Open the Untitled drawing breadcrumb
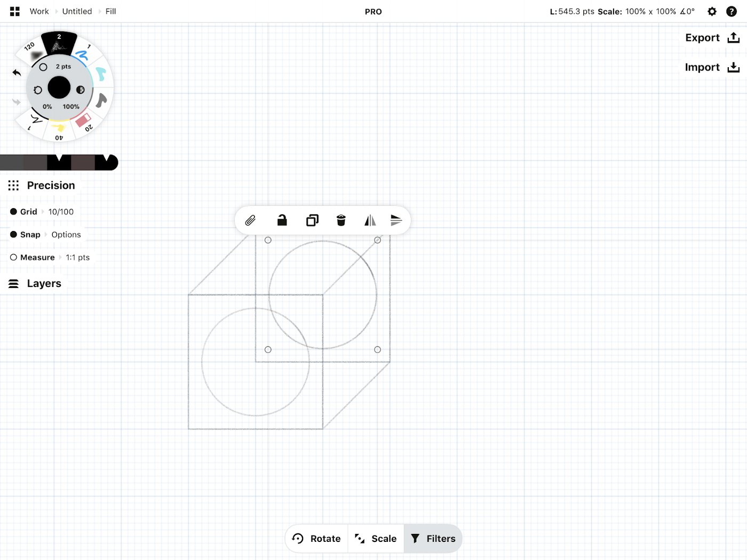The image size is (747, 560). click(x=77, y=11)
